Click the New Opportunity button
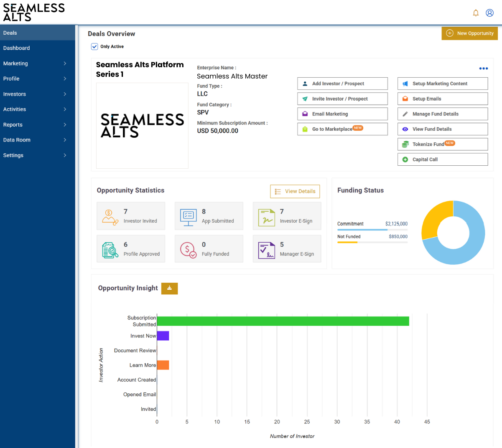Viewport: 502px width, 448px height. pos(469,33)
